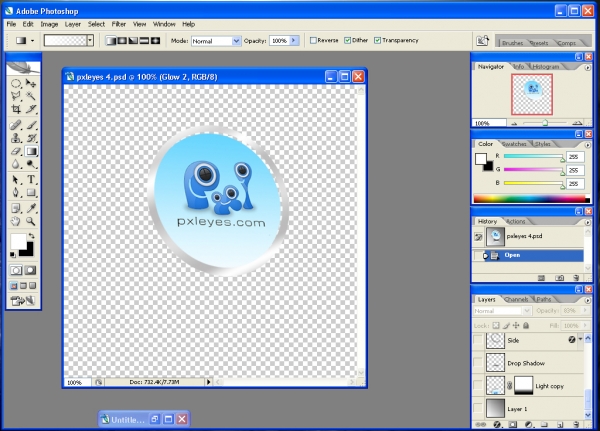Show the Side layer visibility
The image size is (600, 431).
478,340
